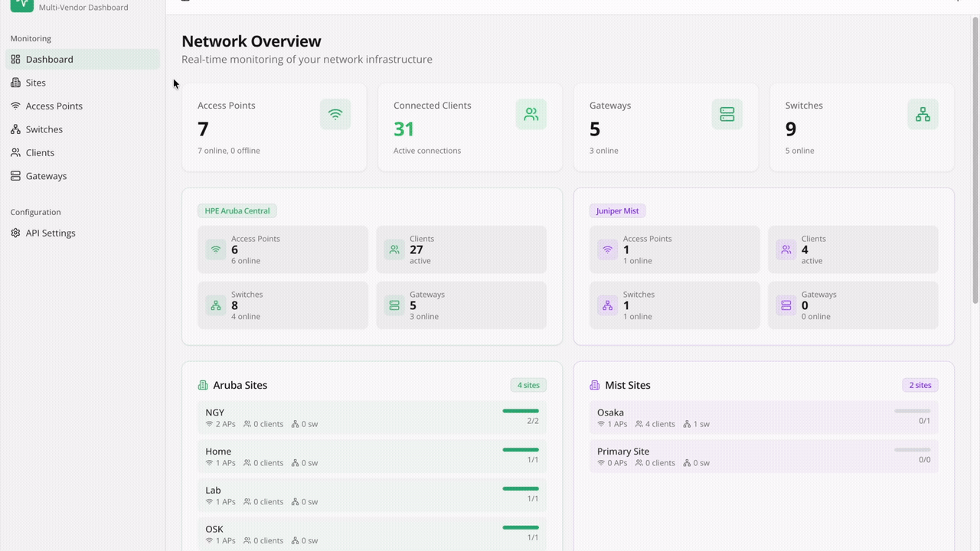Click the switch icon in the NGY row
980x551 pixels.
click(296, 424)
